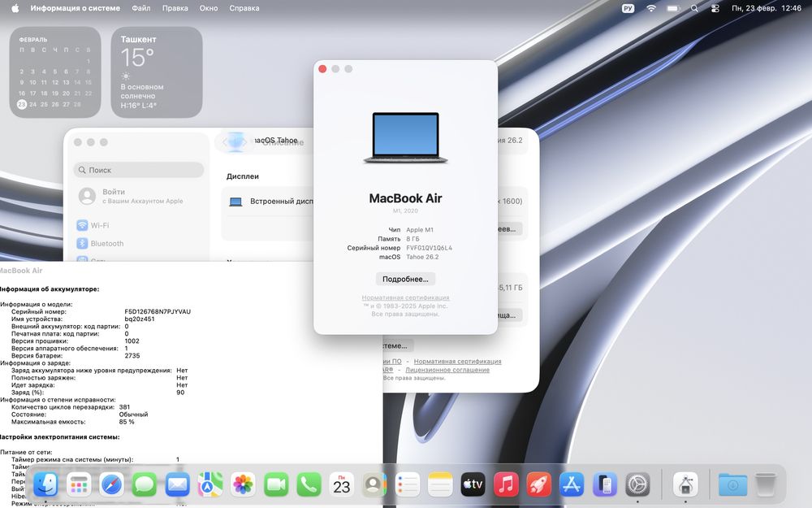Open the Downloads folder in the dock
This screenshot has height=508, width=812.
coord(732,485)
